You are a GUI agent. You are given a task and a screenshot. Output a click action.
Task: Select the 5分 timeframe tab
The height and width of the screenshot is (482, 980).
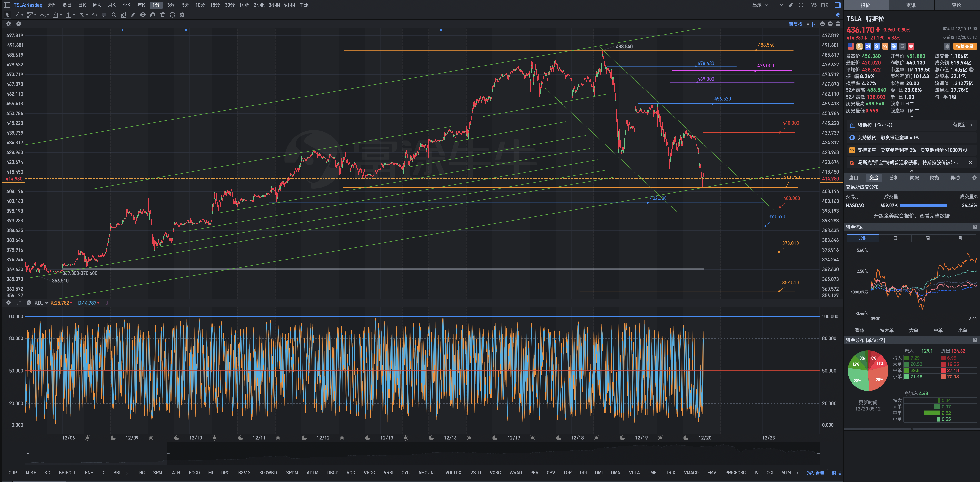click(x=185, y=5)
